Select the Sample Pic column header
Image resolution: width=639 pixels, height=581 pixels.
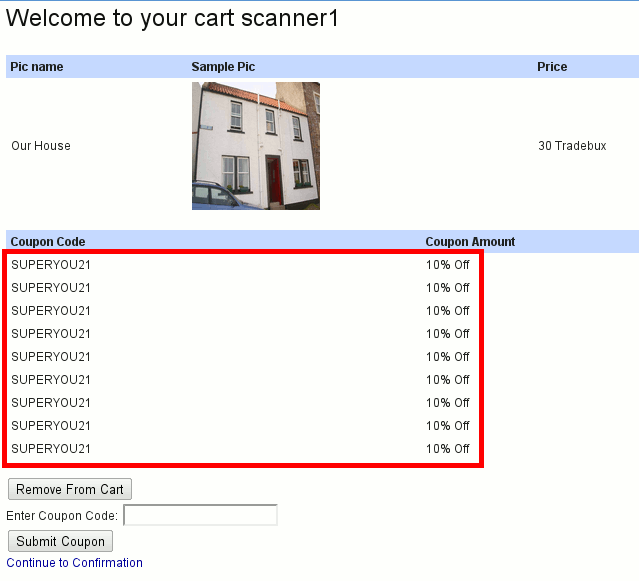click(223, 67)
